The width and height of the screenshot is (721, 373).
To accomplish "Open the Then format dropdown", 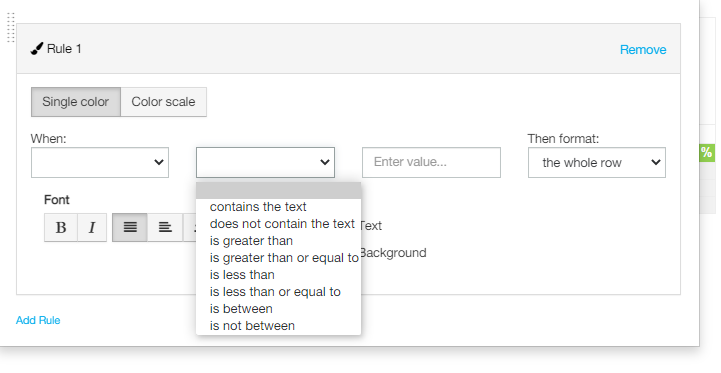I will tap(596, 162).
